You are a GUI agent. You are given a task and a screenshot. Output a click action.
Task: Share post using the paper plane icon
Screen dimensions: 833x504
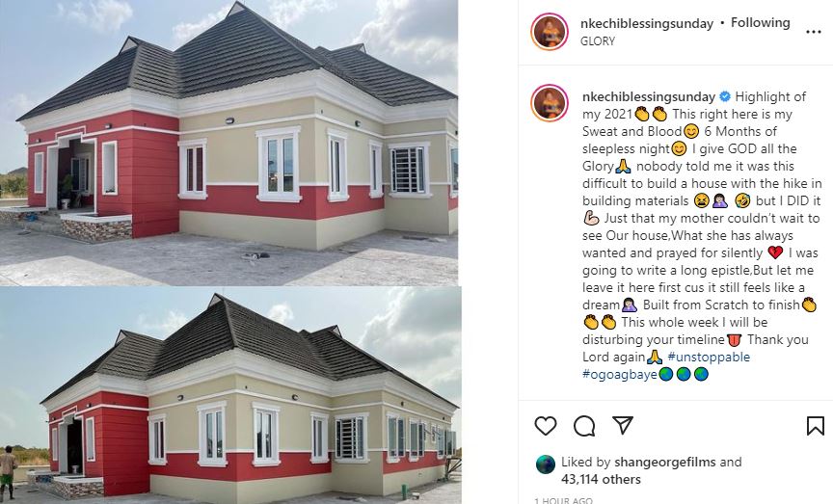(x=623, y=425)
